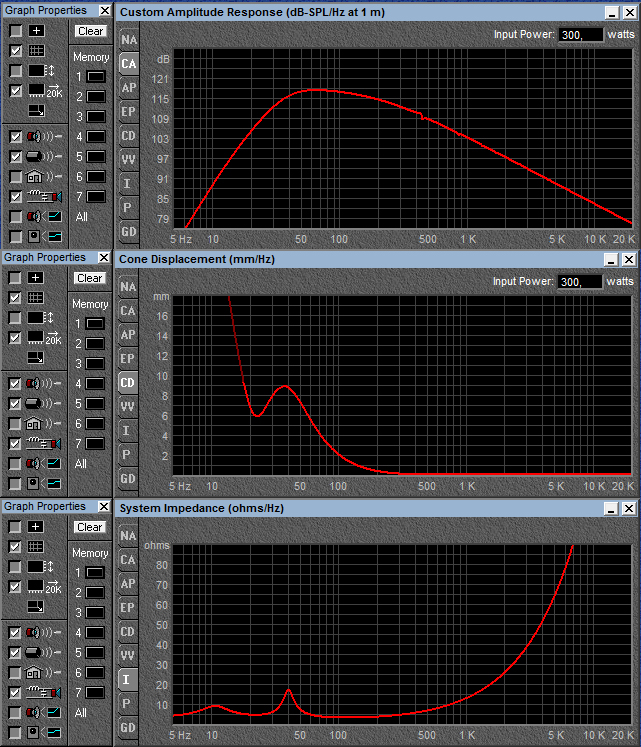
Task: Click the microphone curve icon in the top Graph Properties panel
Action: pos(44,237)
